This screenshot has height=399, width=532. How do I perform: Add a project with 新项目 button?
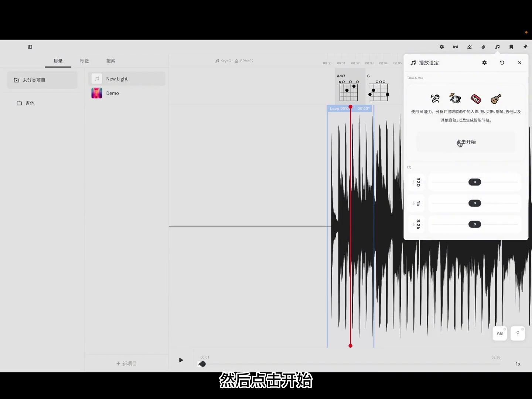[x=127, y=364]
